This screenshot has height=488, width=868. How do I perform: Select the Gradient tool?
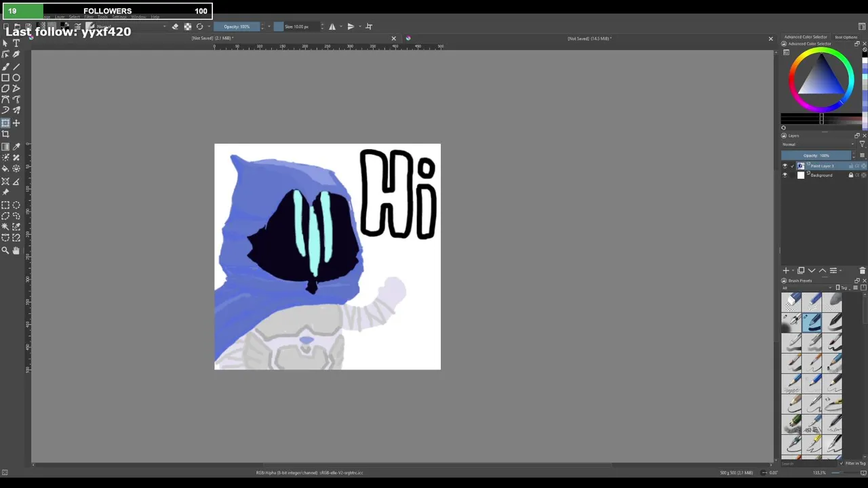pyautogui.click(x=5, y=146)
